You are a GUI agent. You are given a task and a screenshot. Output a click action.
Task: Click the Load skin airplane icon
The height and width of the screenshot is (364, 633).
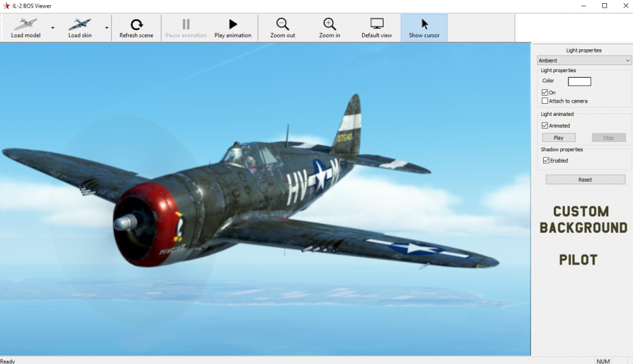click(80, 25)
